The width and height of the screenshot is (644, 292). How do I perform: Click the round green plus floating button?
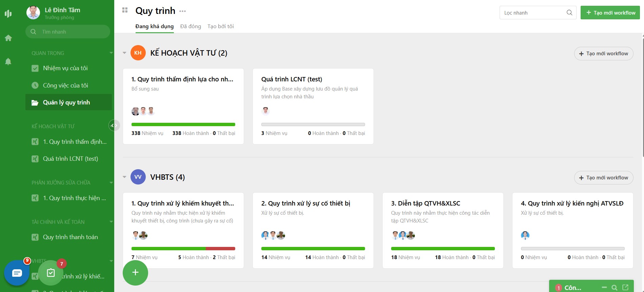coord(135,272)
